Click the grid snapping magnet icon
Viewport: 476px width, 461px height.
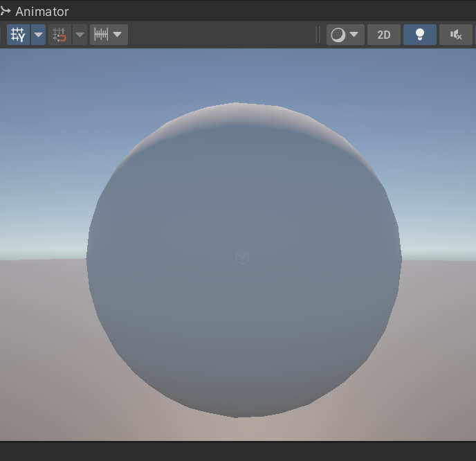[59, 35]
